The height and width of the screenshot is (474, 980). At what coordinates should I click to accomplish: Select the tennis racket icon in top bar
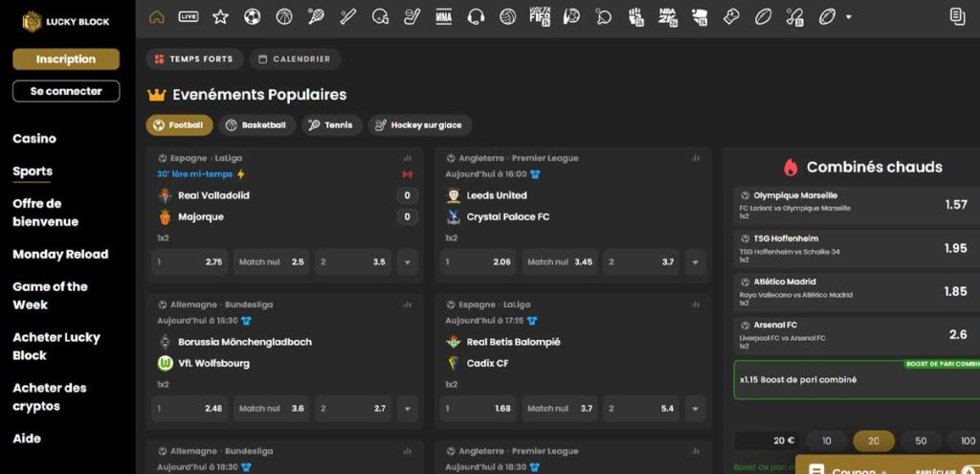pos(316,17)
